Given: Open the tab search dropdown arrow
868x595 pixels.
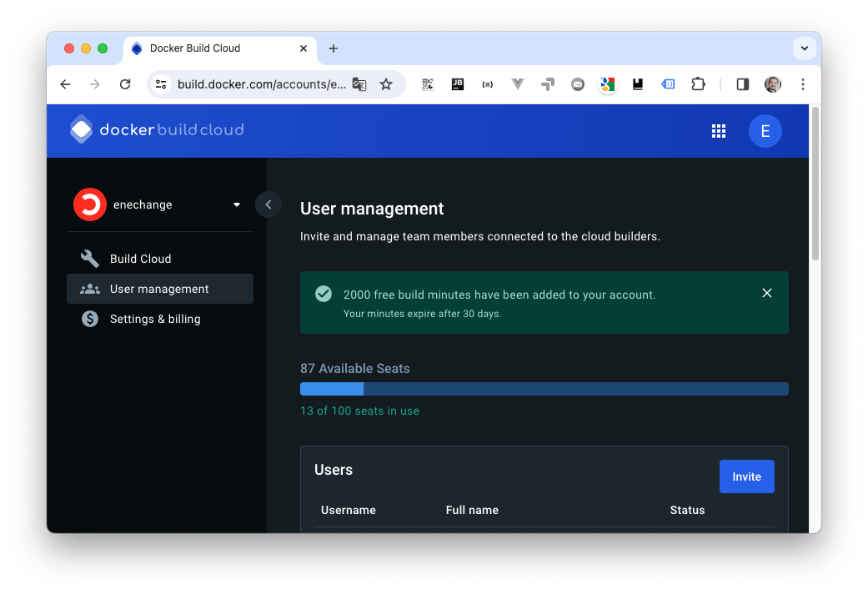Looking at the screenshot, I should (805, 48).
